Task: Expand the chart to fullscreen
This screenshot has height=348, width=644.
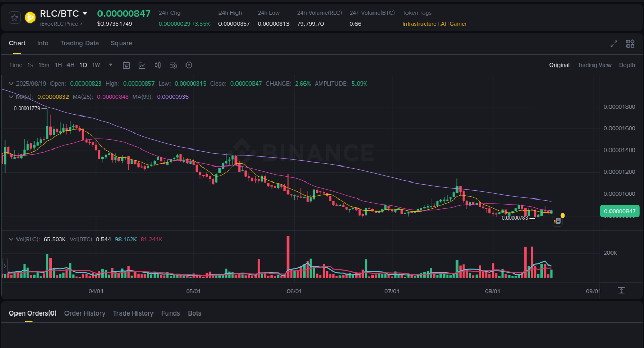Action: coord(614,44)
